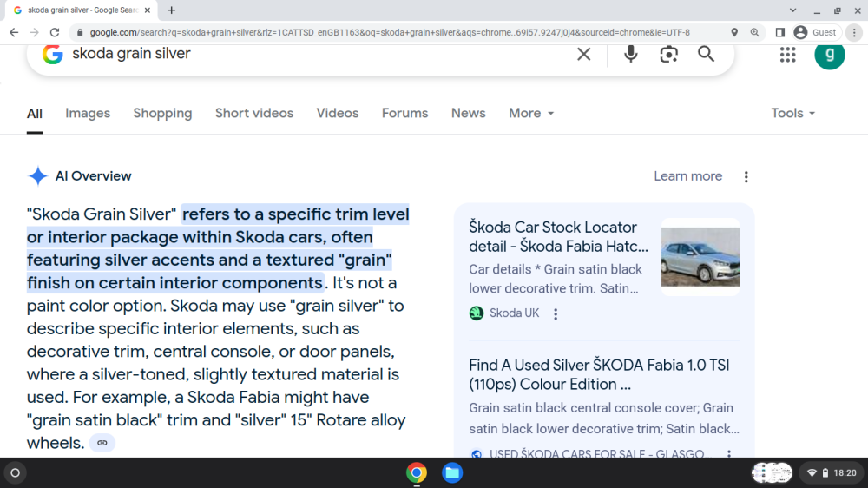
Task: Toggle the side panel icon
Action: (779, 33)
